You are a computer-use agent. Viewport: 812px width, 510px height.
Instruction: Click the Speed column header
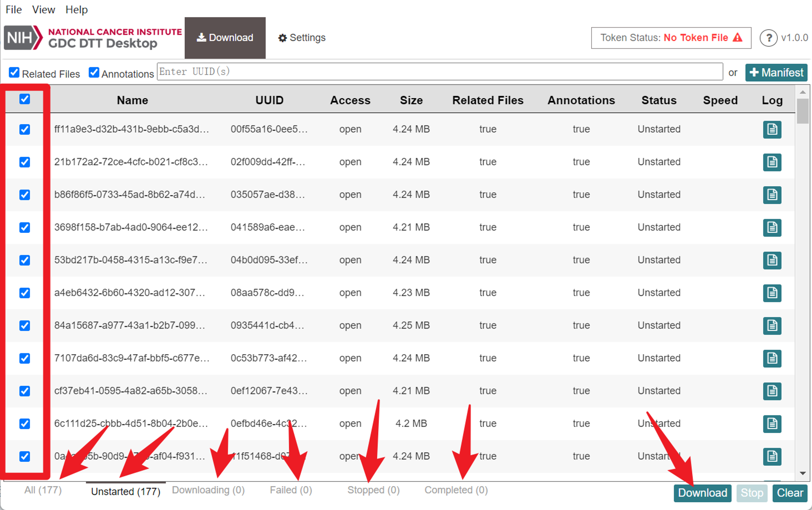pyautogui.click(x=720, y=100)
